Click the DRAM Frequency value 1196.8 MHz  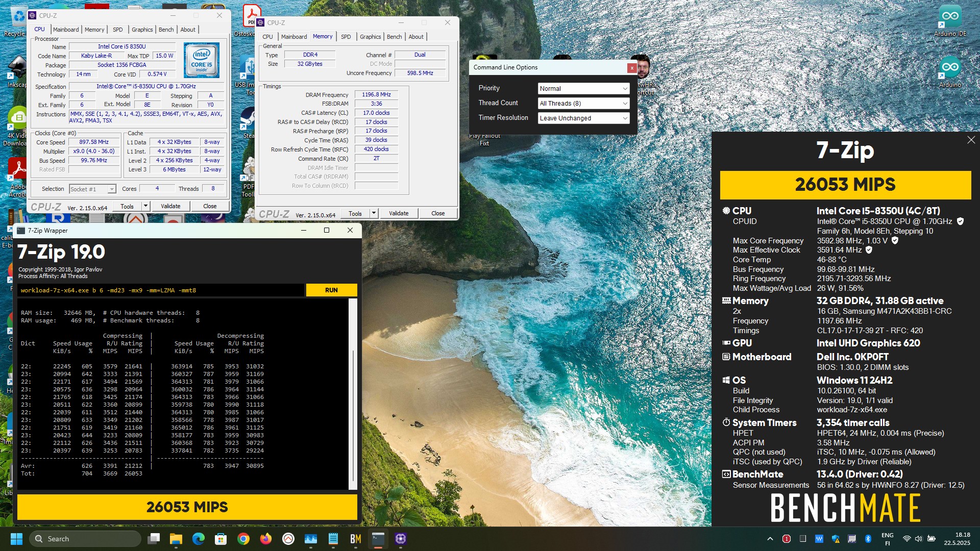click(x=376, y=95)
